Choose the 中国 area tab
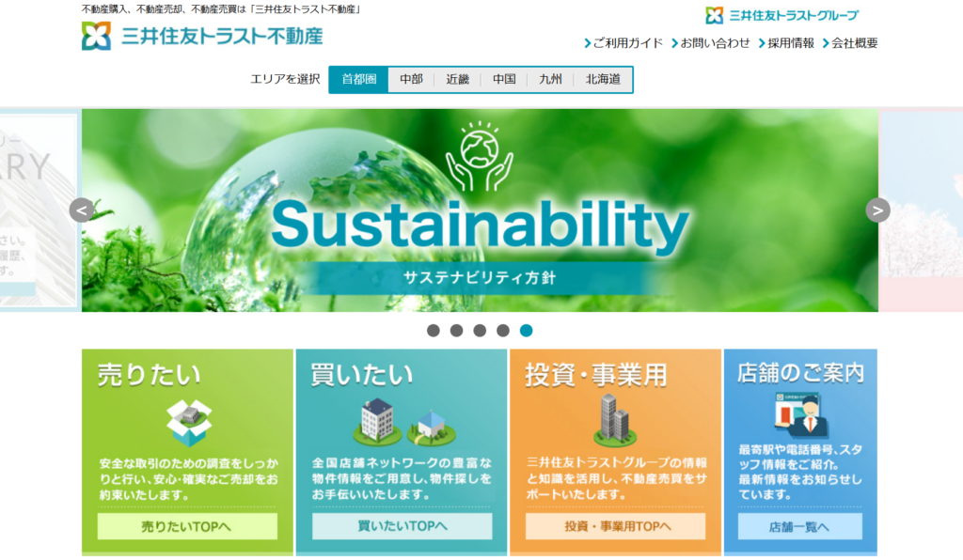This screenshot has width=963, height=560. coord(504,80)
